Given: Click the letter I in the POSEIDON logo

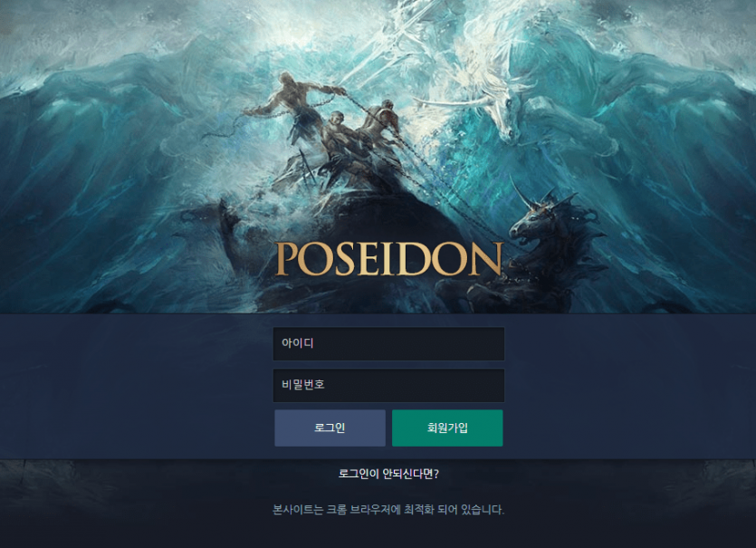Looking at the screenshot, I should pyautogui.click(x=388, y=259).
